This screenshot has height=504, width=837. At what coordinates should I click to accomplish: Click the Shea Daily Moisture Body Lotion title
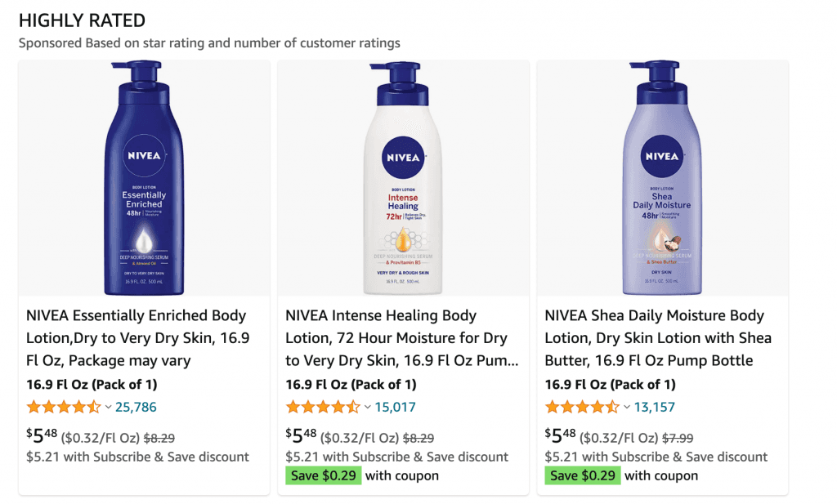pos(656,337)
